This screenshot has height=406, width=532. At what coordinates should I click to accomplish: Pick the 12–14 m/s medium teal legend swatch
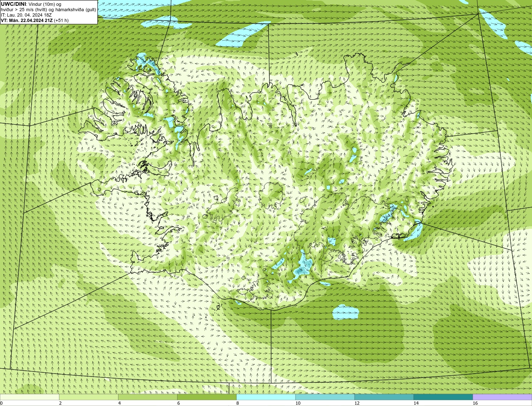384,397
